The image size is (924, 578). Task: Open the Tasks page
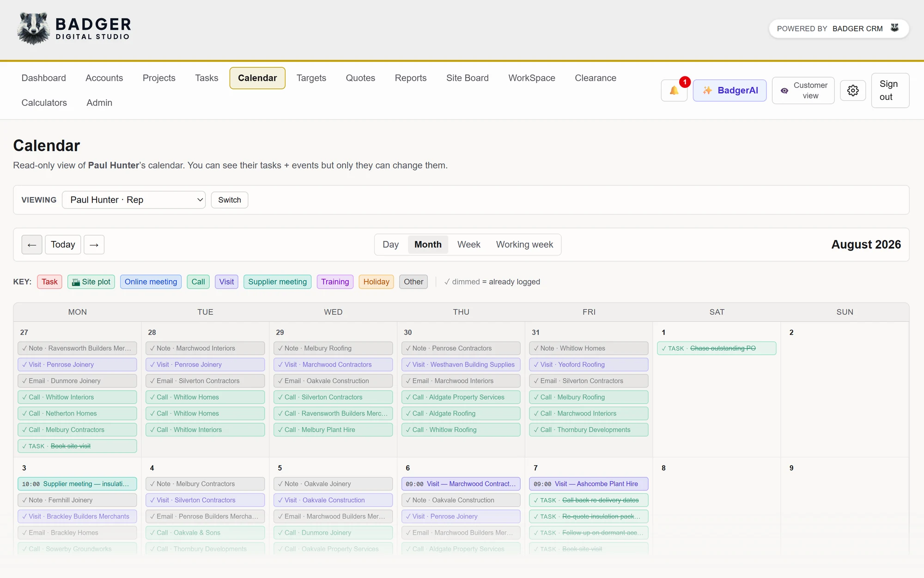pyautogui.click(x=207, y=78)
